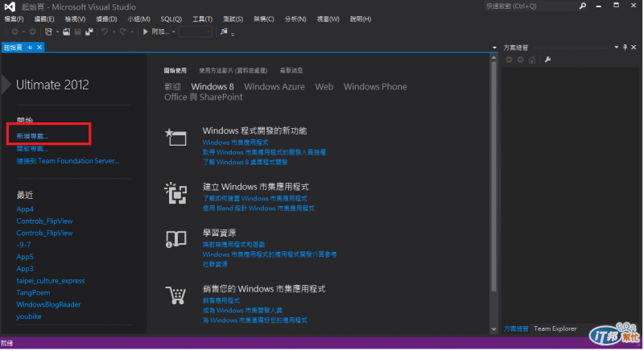Switch to the Windows Phone section
The width and height of the screenshot is (644, 351).
tap(375, 87)
